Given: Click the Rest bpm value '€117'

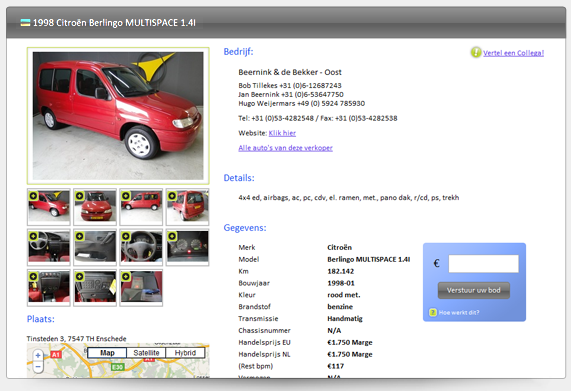Looking at the screenshot, I should pyautogui.click(x=335, y=366).
